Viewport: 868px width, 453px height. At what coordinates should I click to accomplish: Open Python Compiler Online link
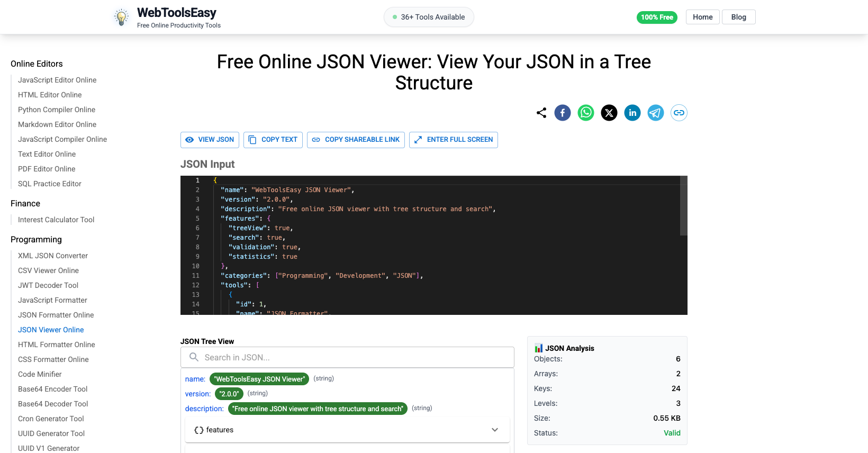click(57, 110)
